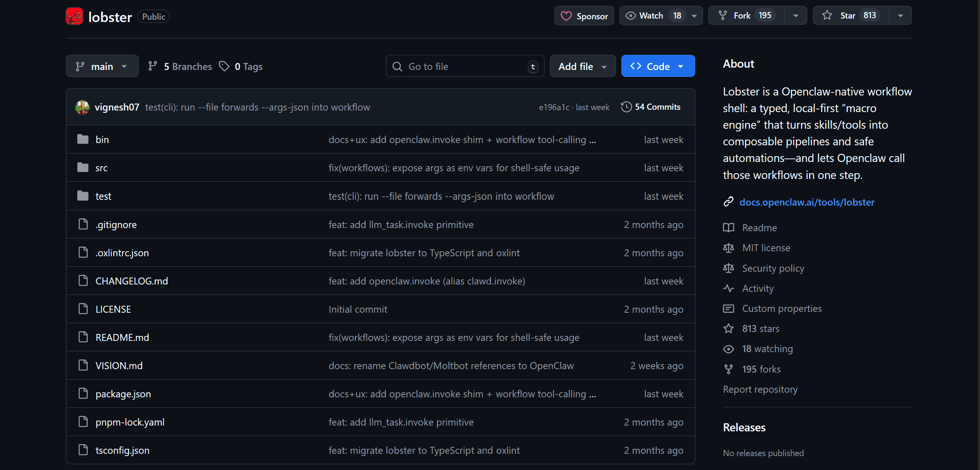980x470 pixels.
Task: Click the vignesh07 author avatar
Action: [82, 107]
